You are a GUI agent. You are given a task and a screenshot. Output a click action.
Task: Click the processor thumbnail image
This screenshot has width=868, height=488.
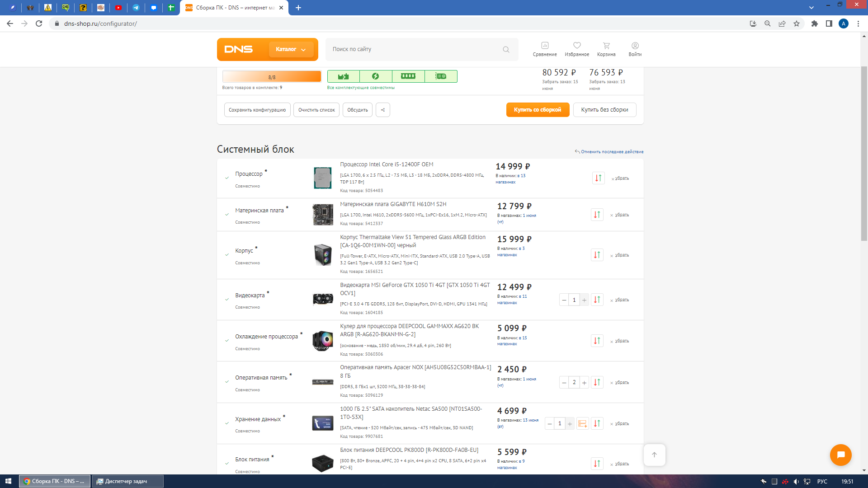[x=323, y=178]
